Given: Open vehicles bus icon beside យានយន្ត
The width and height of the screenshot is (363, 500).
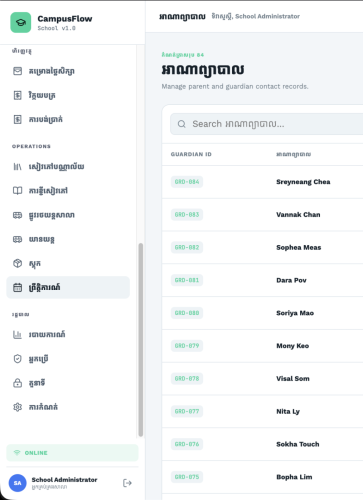Looking at the screenshot, I should click(x=17, y=239).
